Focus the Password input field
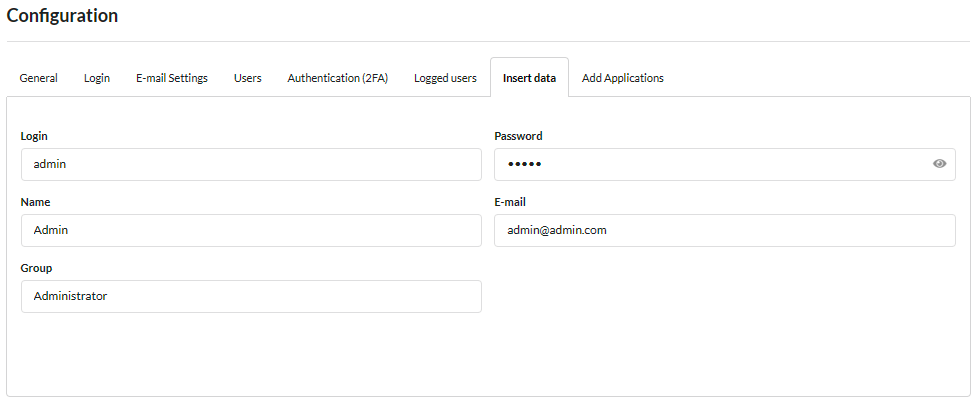This screenshot has width=980, height=403. (x=710, y=165)
